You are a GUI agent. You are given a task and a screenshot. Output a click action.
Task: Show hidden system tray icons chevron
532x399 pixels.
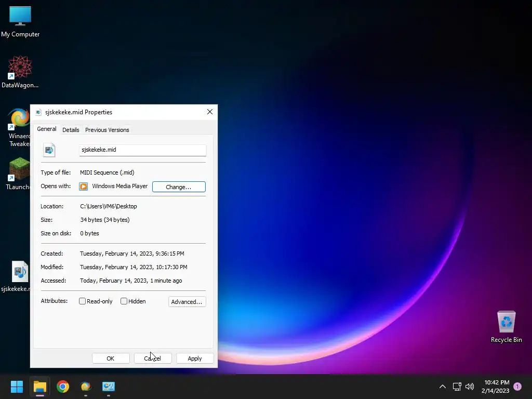(x=443, y=387)
